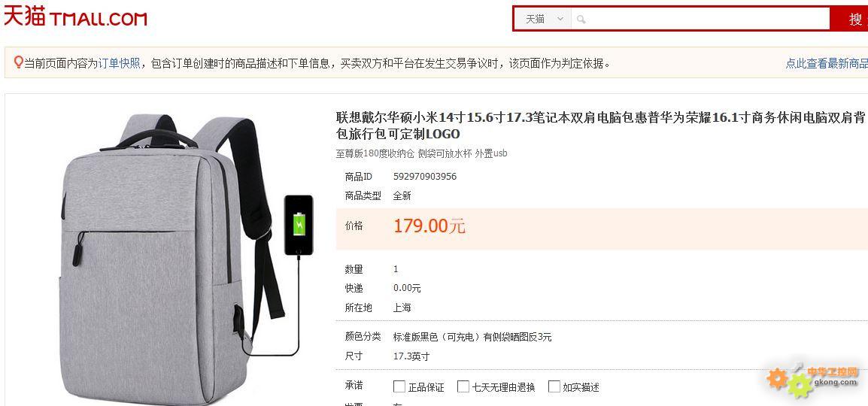Click the Tmall logo
The width and height of the screenshot is (868, 406).
tap(75, 17)
